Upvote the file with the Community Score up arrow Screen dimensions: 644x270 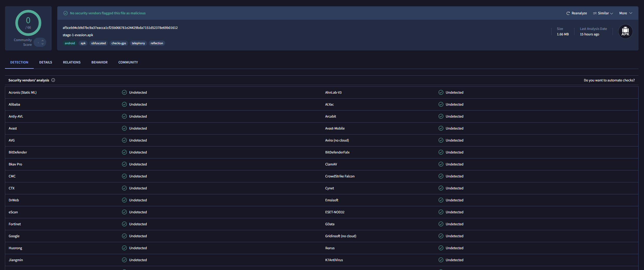click(x=43, y=40)
